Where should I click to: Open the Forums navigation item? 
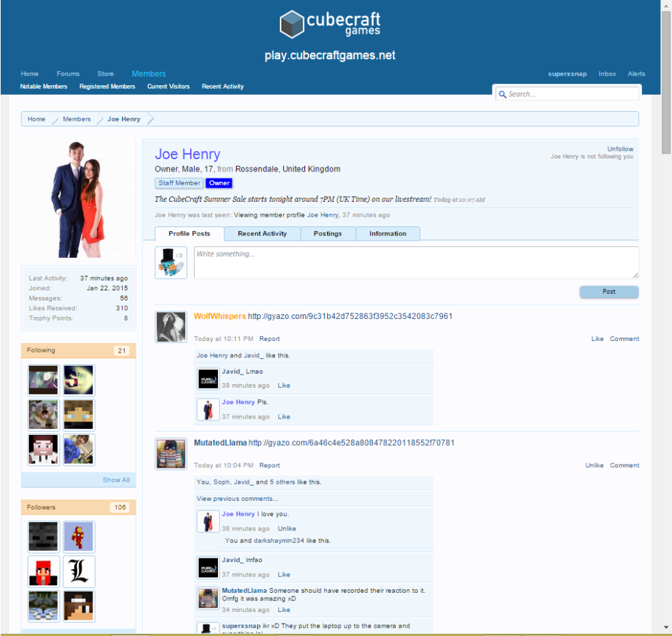(68, 74)
